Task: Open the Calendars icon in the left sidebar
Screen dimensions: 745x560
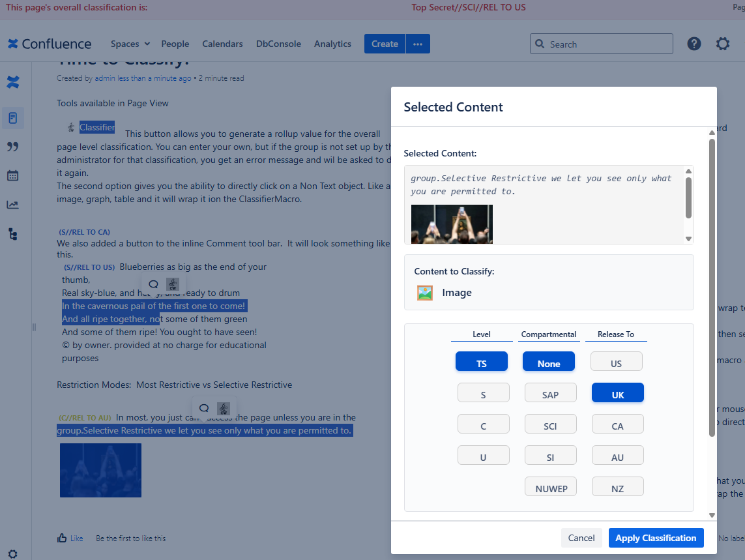Action: 12,175
